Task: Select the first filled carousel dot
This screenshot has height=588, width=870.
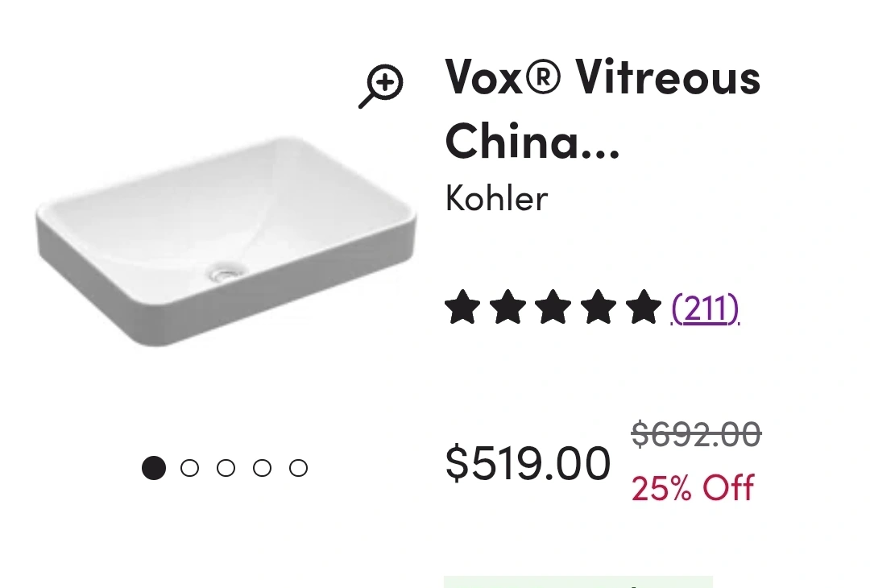Action: [154, 468]
